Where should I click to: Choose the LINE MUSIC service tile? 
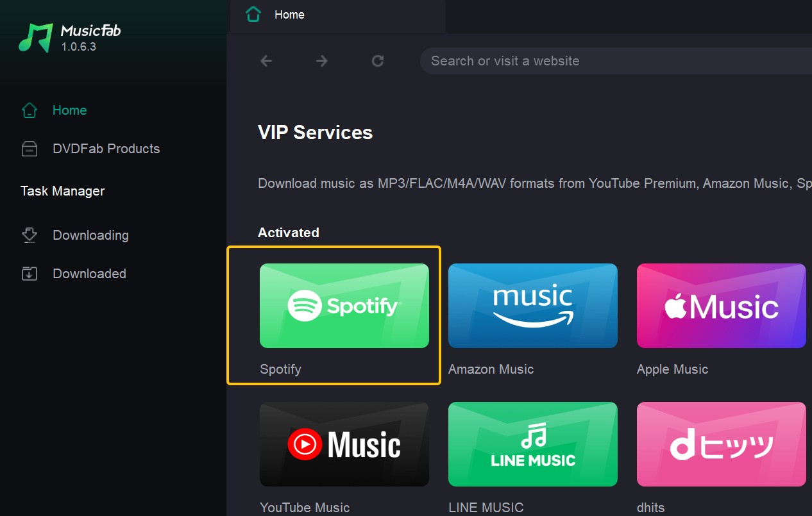tap(532, 444)
